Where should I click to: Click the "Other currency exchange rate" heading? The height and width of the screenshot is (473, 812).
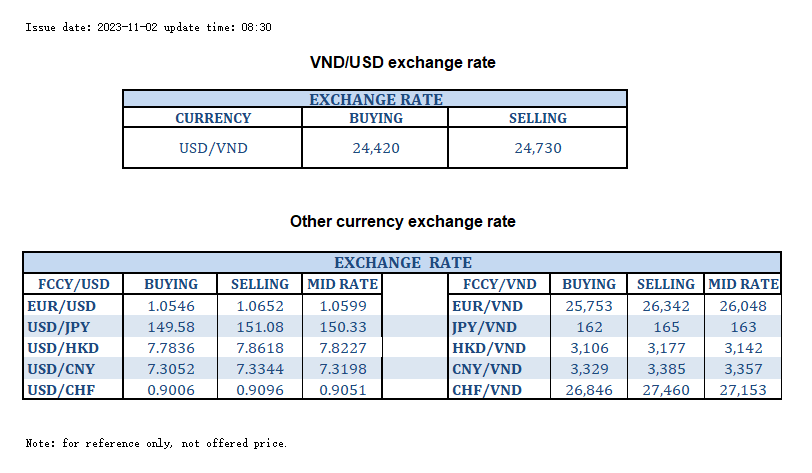tap(402, 221)
